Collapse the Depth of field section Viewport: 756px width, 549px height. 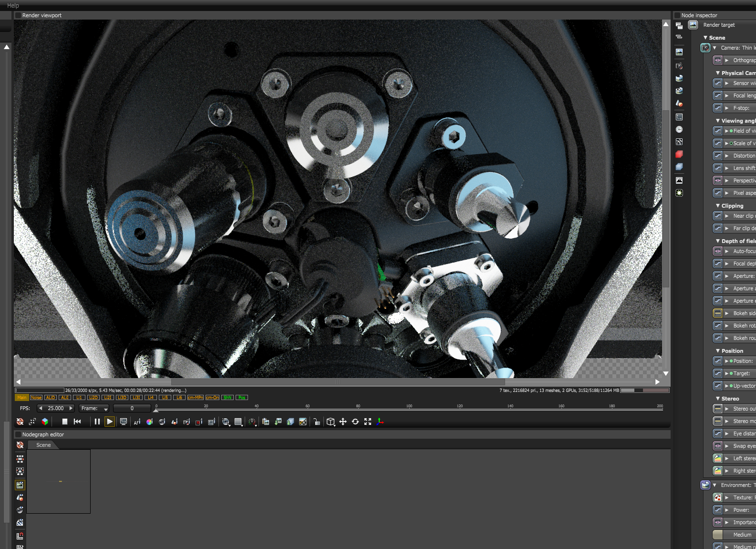718,241
